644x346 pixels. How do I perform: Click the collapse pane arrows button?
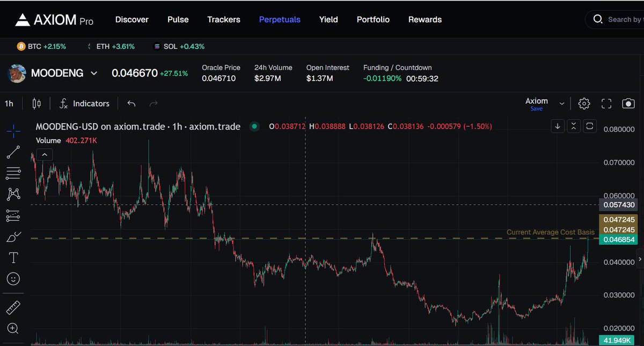[x=574, y=126]
